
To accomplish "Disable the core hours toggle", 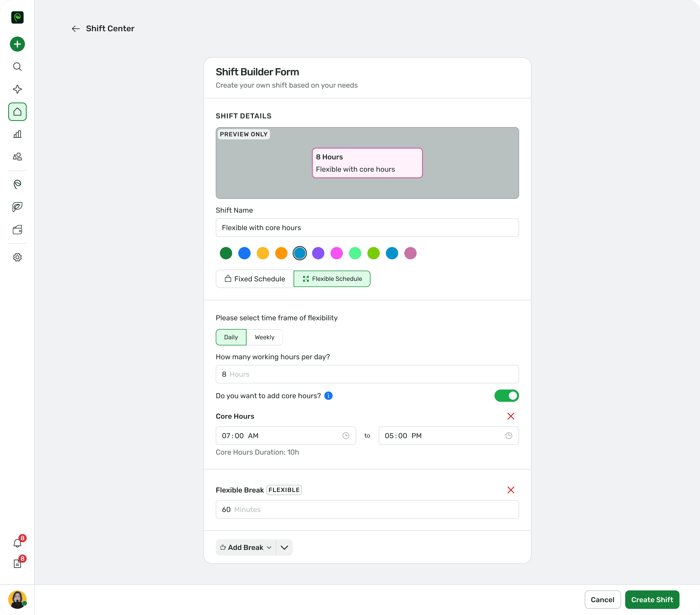I will [507, 396].
